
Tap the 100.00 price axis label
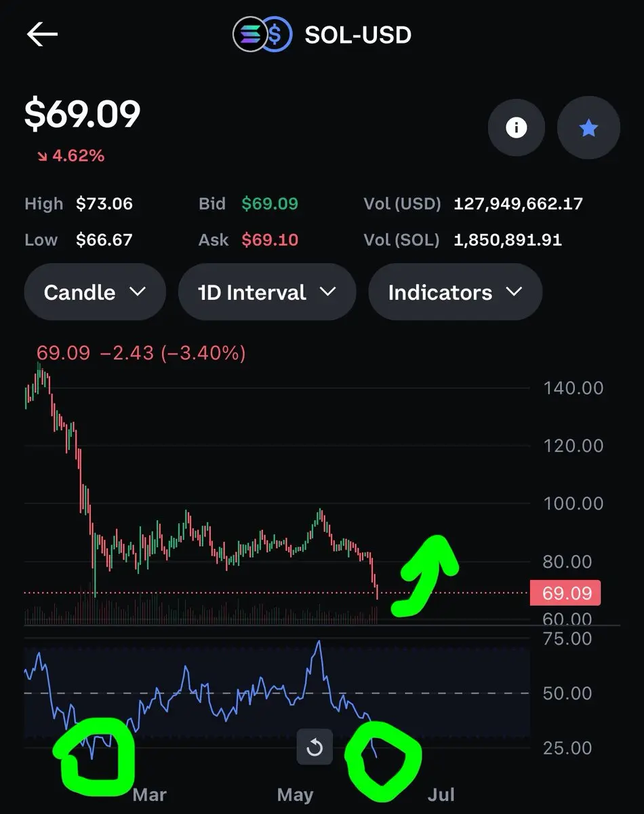[x=573, y=503]
